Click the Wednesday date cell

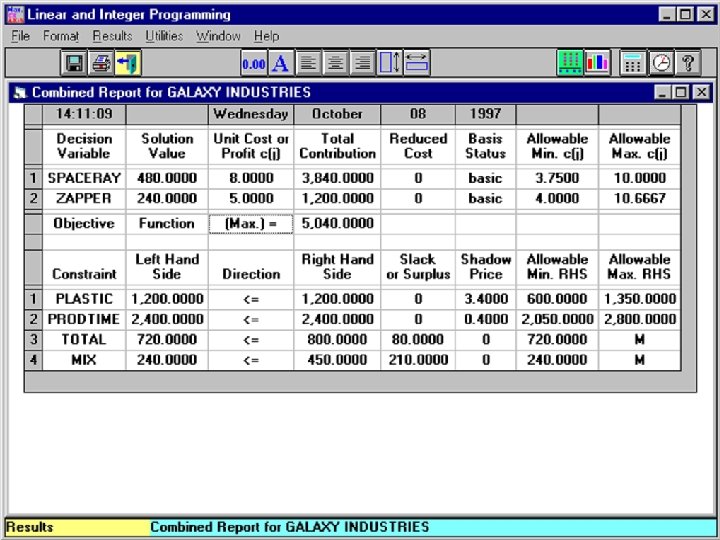[x=251, y=114]
